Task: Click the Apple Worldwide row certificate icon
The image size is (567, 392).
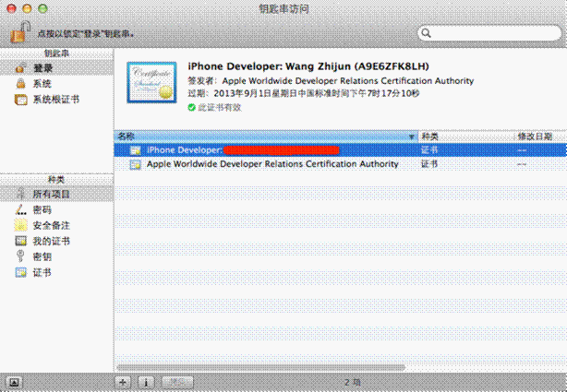Action: click(135, 165)
